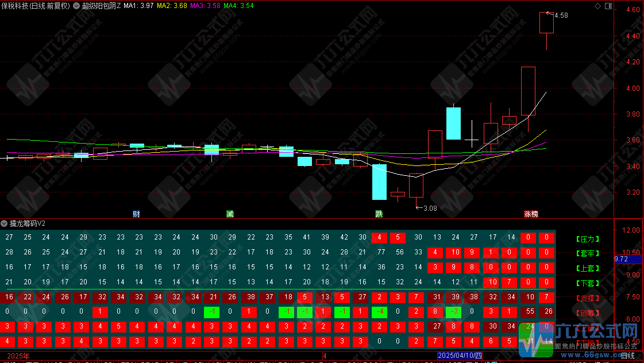Click the 涨榜 signal marker

click(x=531, y=214)
